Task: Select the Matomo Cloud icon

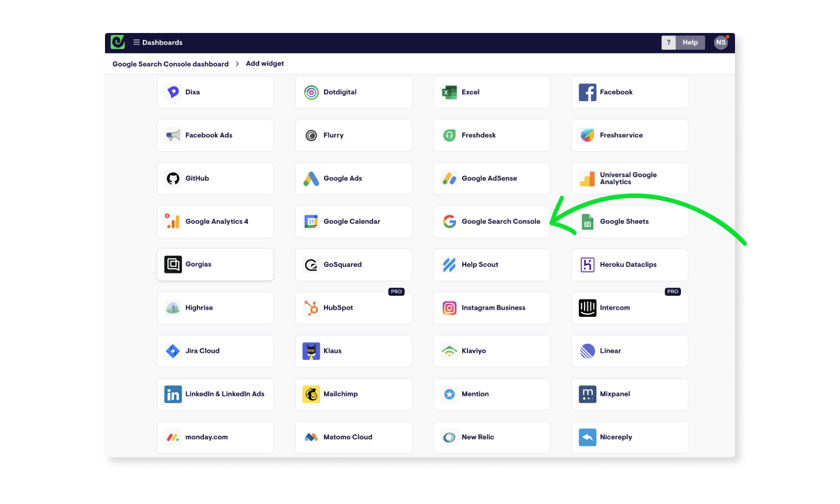Action: [x=311, y=437]
